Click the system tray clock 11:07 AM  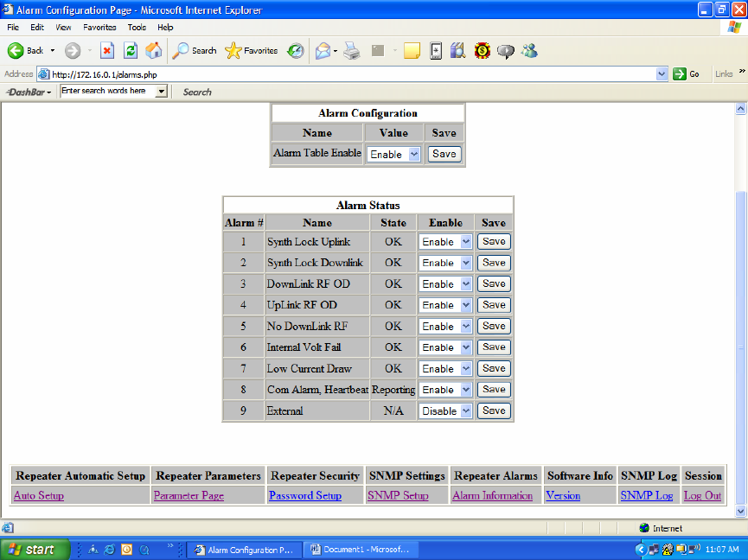tap(722, 550)
